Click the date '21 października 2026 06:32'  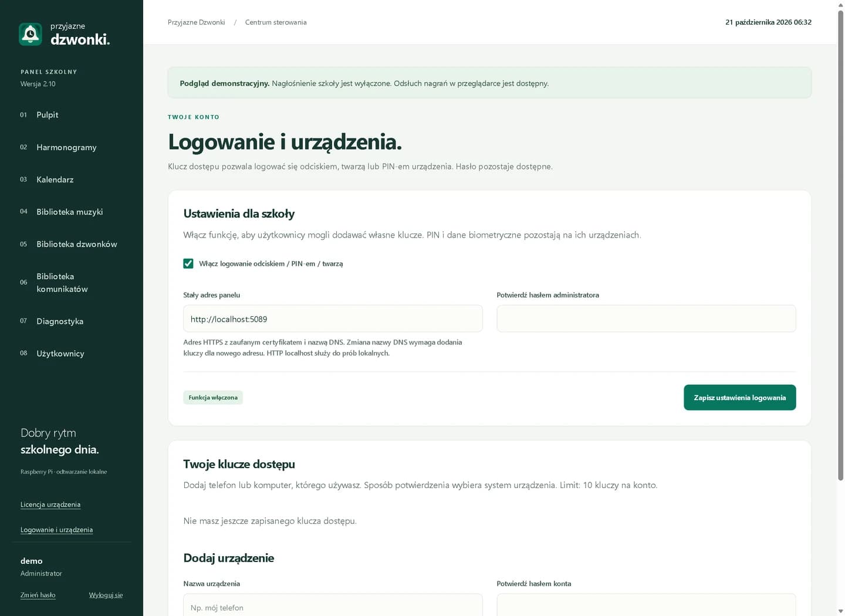(x=768, y=22)
